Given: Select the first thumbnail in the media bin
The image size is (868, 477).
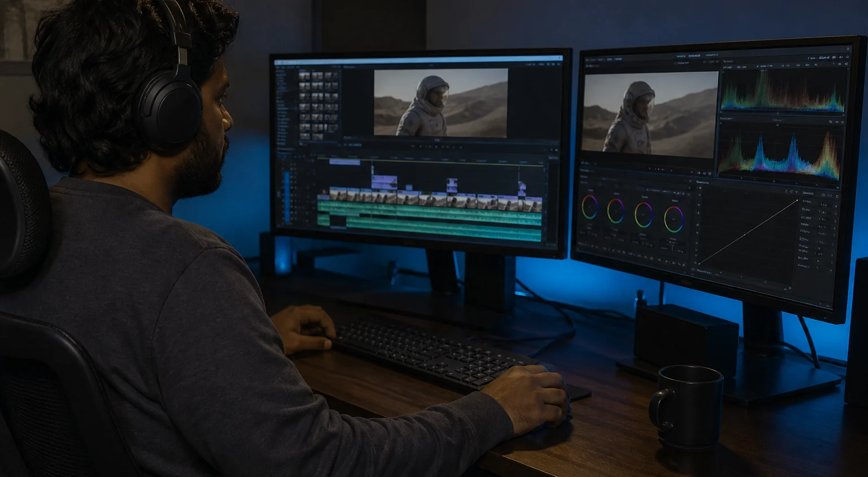Looking at the screenshot, I should tap(304, 76).
